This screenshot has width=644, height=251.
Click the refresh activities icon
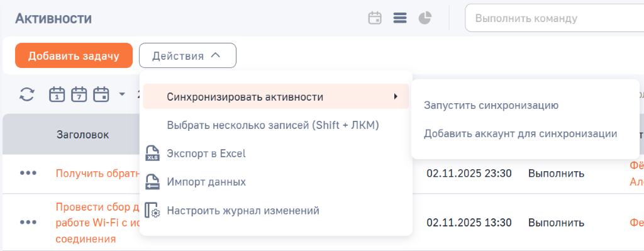coord(28,94)
